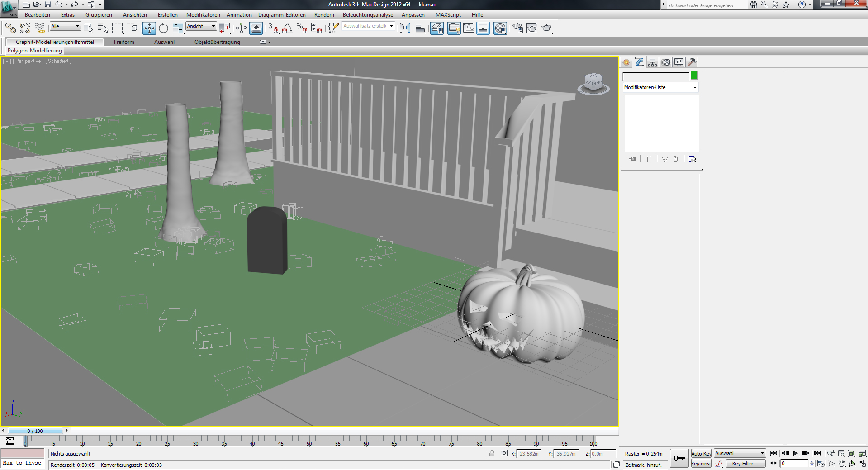Click the Bind to Space Warp icon
868x470 pixels.
[x=40, y=28]
